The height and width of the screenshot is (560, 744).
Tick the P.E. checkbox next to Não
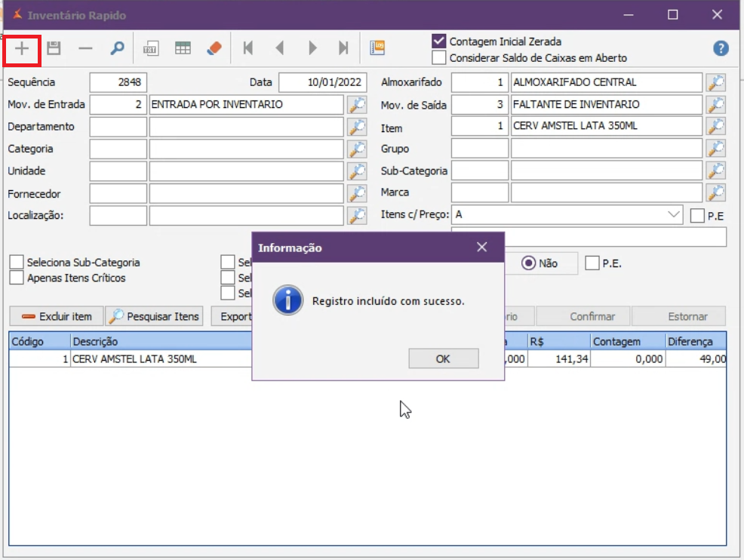tap(592, 263)
